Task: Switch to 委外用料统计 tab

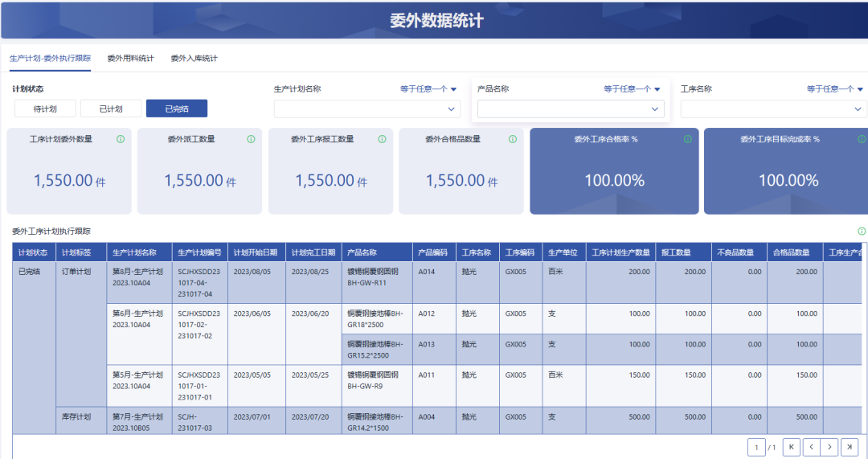Action: click(x=130, y=59)
